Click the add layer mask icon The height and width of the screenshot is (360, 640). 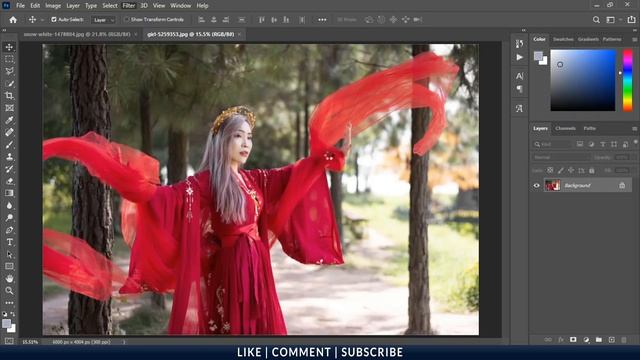pyautogui.click(x=573, y=340)
